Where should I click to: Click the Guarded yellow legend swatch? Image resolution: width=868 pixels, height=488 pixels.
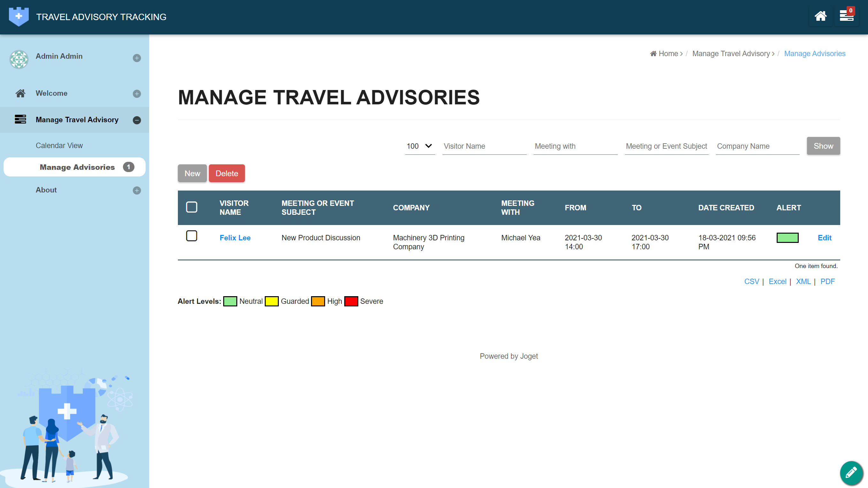[x=271, y=301]
